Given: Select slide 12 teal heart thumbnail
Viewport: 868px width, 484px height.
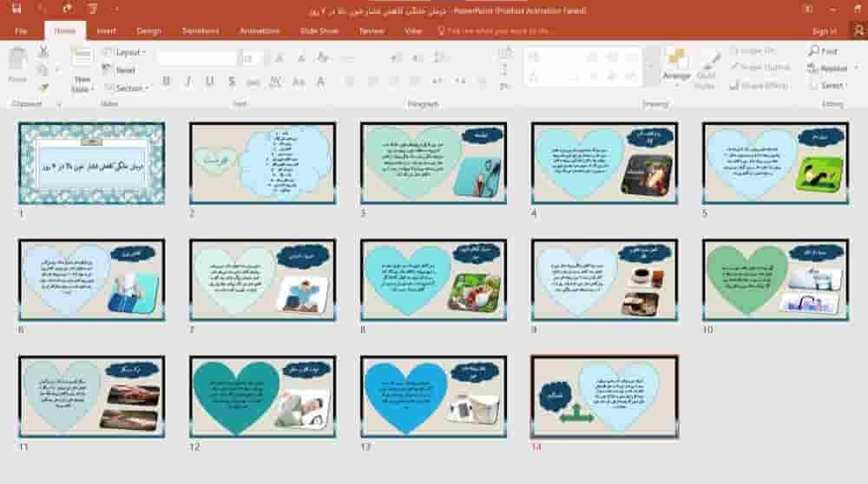Looking at the screenshot, I should tap(263, 396).
